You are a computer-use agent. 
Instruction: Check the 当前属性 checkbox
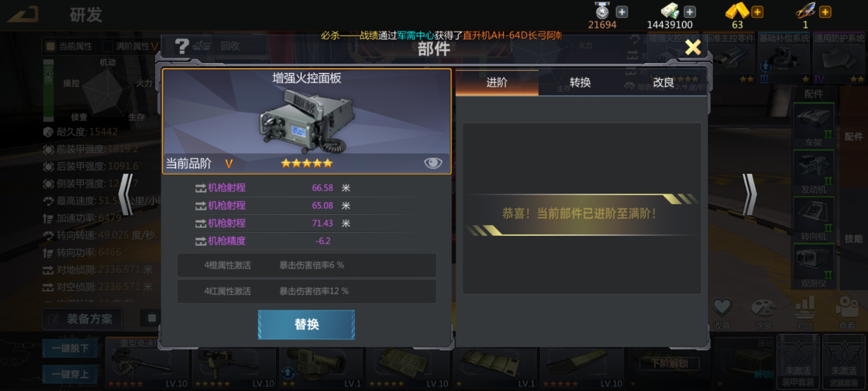[50, 46]
